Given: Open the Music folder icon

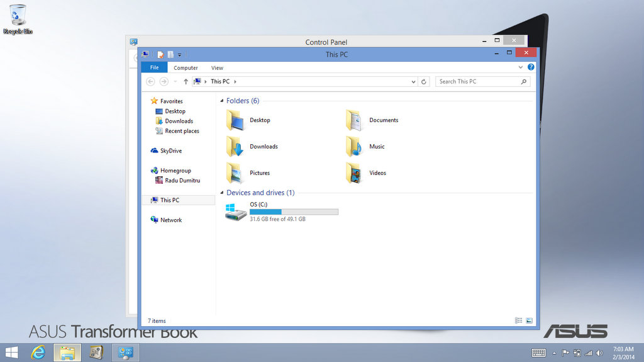Looking at the screenshot, I should pyautogui.click(x=355, y=147).
